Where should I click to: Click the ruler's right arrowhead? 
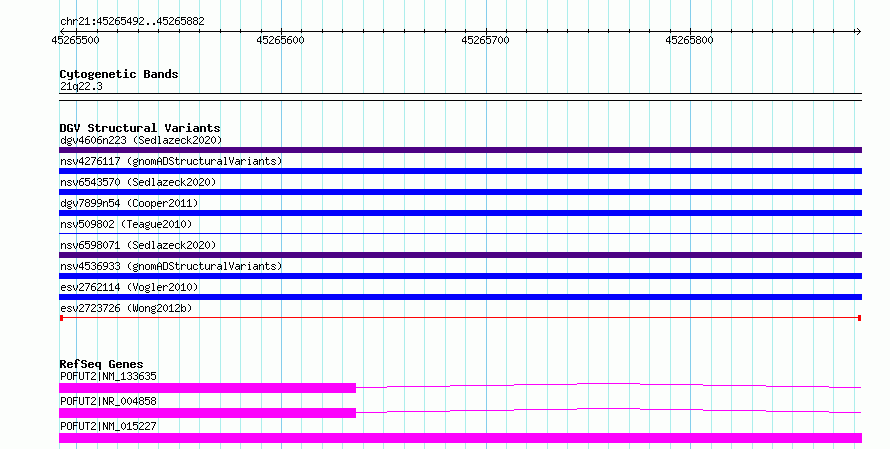tap(858, 31)
